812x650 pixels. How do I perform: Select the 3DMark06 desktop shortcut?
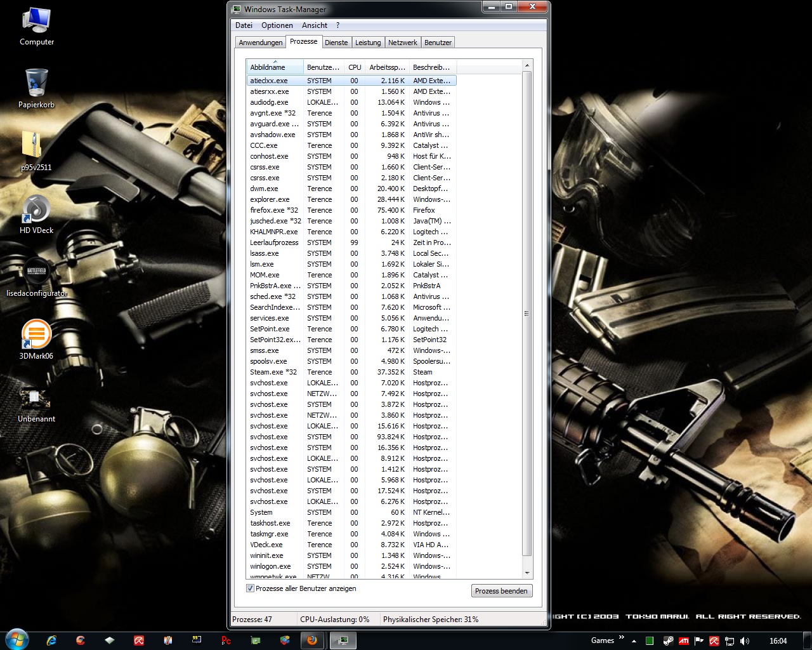point(36,340)
